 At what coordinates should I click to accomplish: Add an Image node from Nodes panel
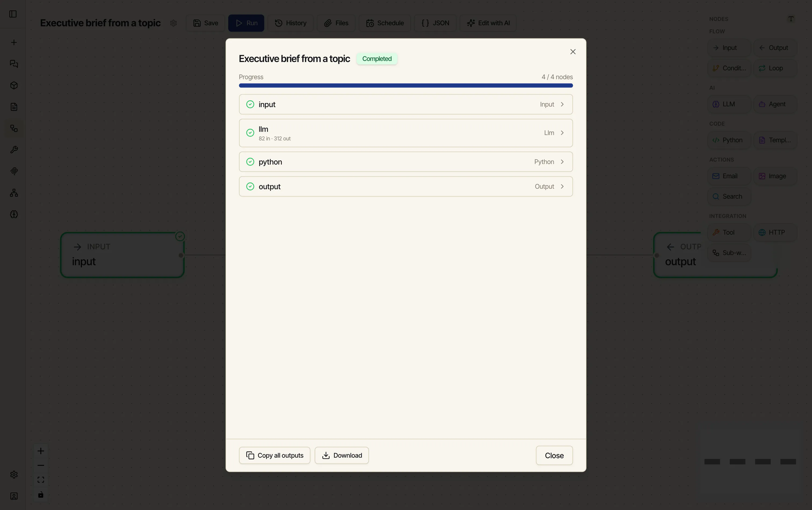coord(775,176)
